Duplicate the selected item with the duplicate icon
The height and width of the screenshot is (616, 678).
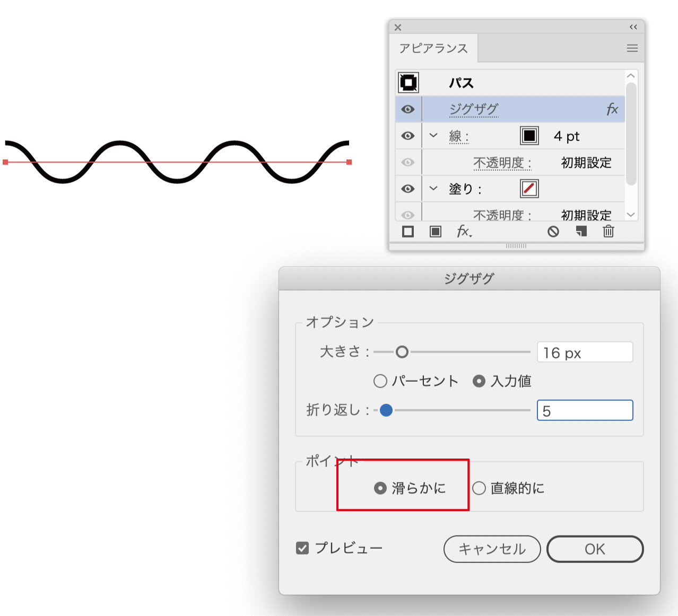[x=581, y=232]
